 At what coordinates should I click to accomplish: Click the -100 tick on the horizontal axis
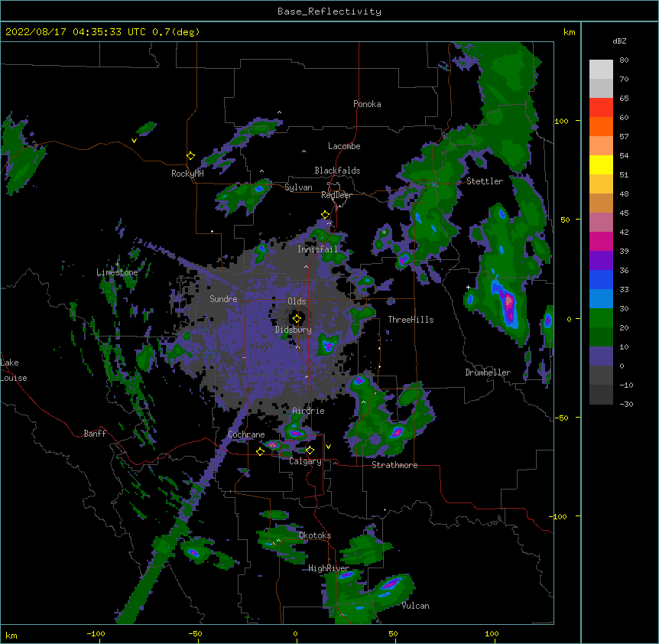pos(96,633)
